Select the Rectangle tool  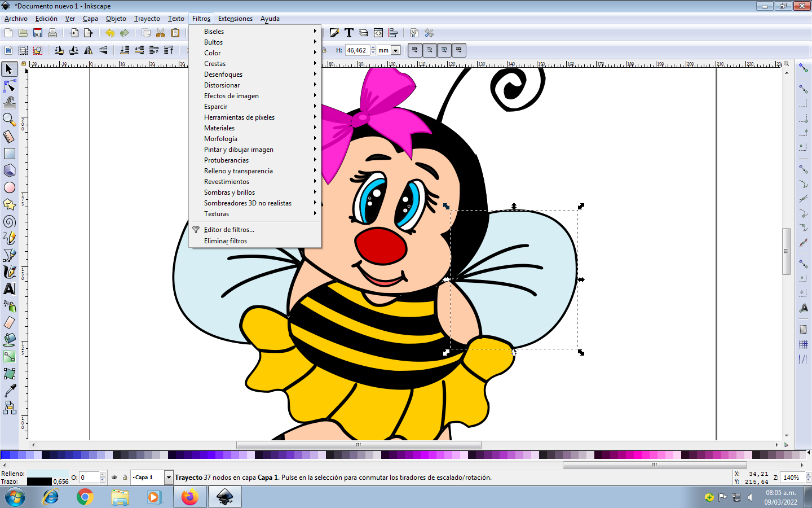pos(9,154)
